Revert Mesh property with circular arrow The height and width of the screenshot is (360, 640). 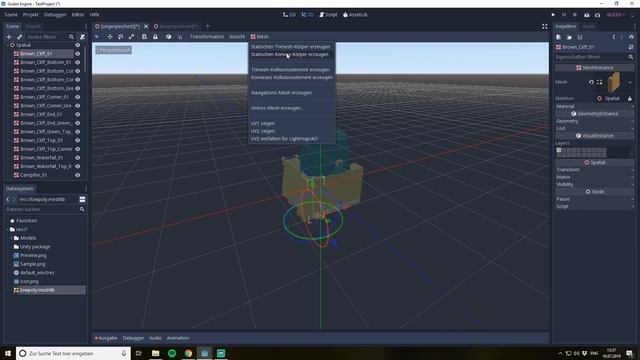click(x=591, y=82)
